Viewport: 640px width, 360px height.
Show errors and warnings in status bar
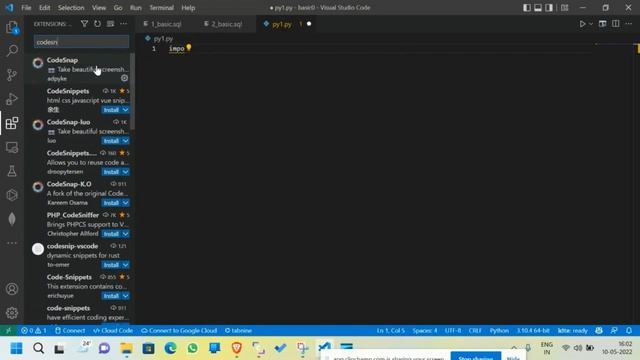34,331
